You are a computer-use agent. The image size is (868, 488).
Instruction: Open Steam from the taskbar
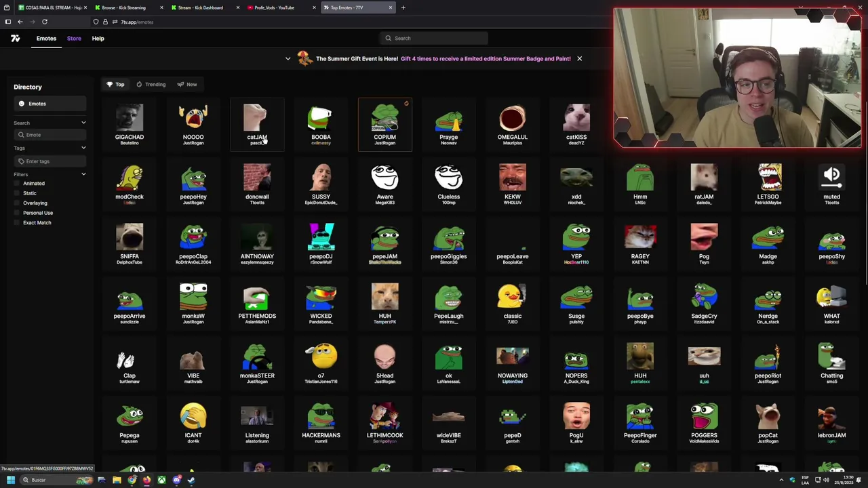[191, 480]
